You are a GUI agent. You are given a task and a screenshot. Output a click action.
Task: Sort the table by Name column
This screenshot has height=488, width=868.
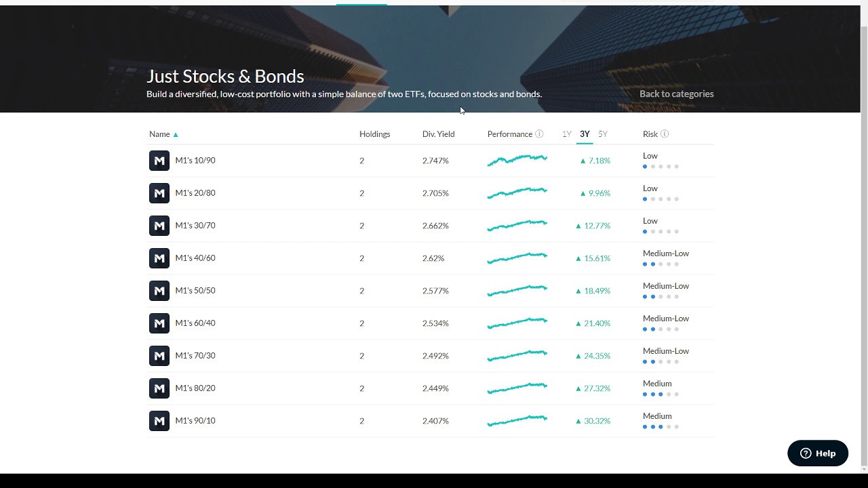click(x=159, y=134)
